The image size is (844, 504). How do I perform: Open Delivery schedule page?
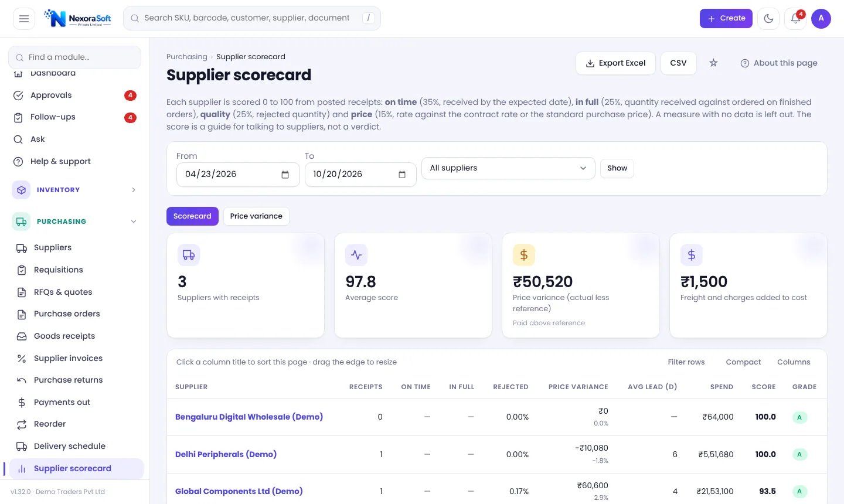76,447
